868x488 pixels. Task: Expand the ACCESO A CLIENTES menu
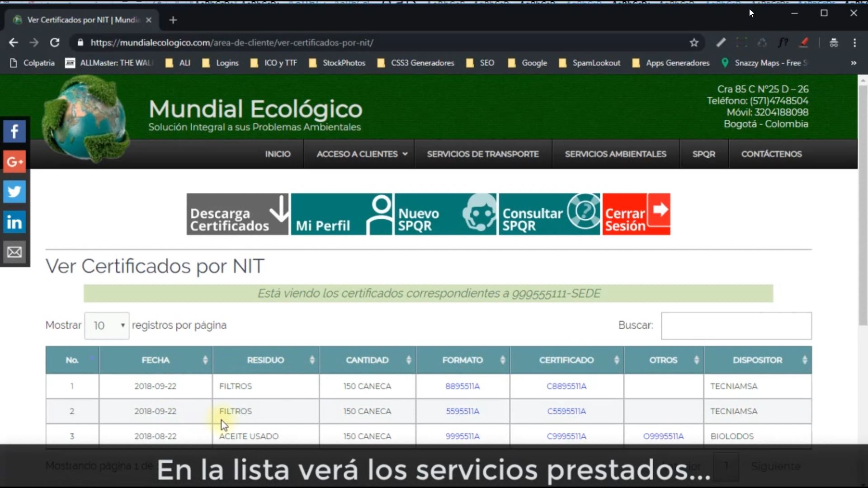tap(362, 154)
